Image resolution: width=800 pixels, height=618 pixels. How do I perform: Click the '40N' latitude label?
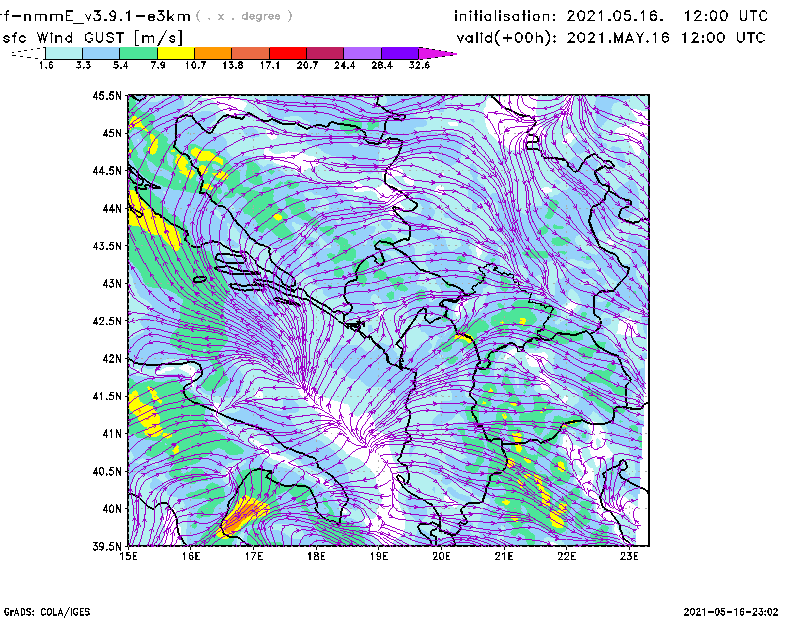click(112, 509)
